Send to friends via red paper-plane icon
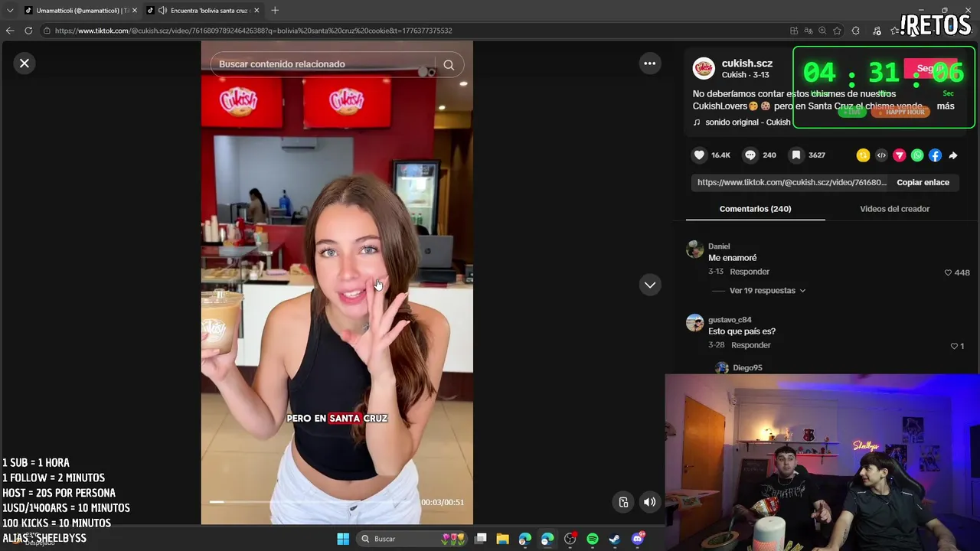980x551 pixels. point(900,155)
